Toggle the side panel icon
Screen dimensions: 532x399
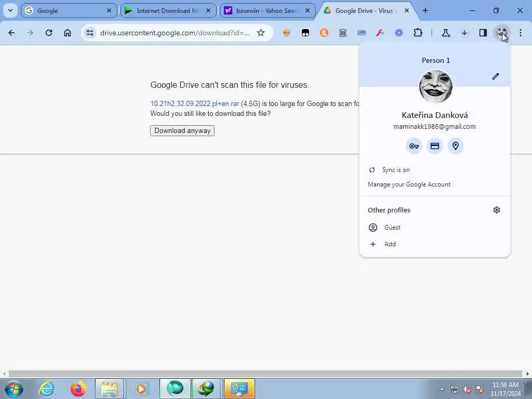tap(483, 33)
